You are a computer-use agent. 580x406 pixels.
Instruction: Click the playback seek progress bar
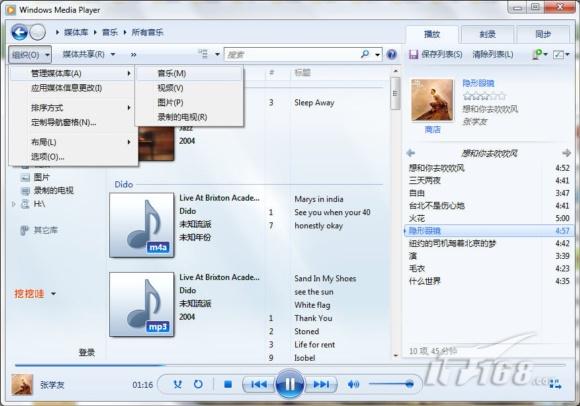[x=290, y=365]
